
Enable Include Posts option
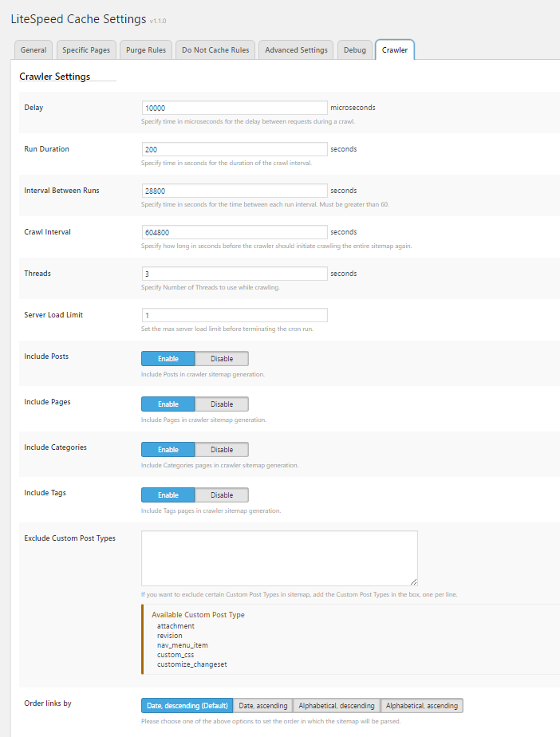[168, 359]
